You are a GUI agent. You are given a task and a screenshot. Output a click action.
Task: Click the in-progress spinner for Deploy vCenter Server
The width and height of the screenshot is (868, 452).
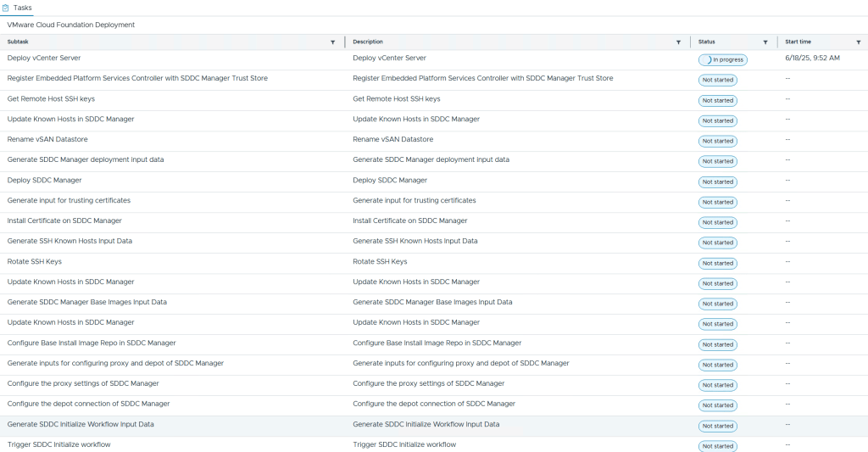(x=707, y=60)
